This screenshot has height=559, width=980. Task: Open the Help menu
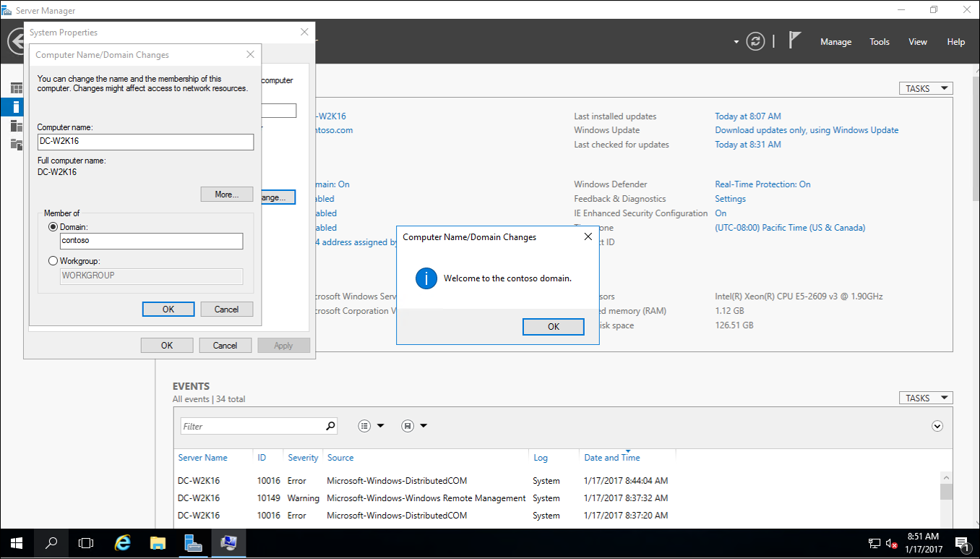pyautogui.click(x=956, y=42)
